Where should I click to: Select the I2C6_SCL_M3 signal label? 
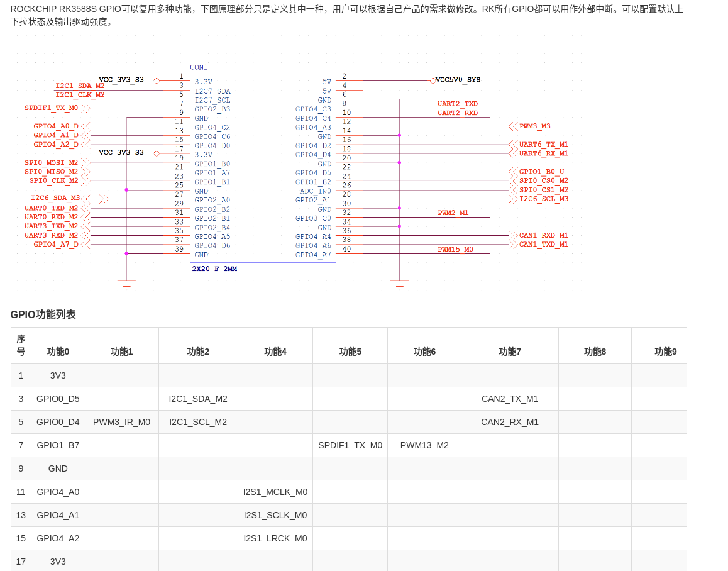pos(544,199)
